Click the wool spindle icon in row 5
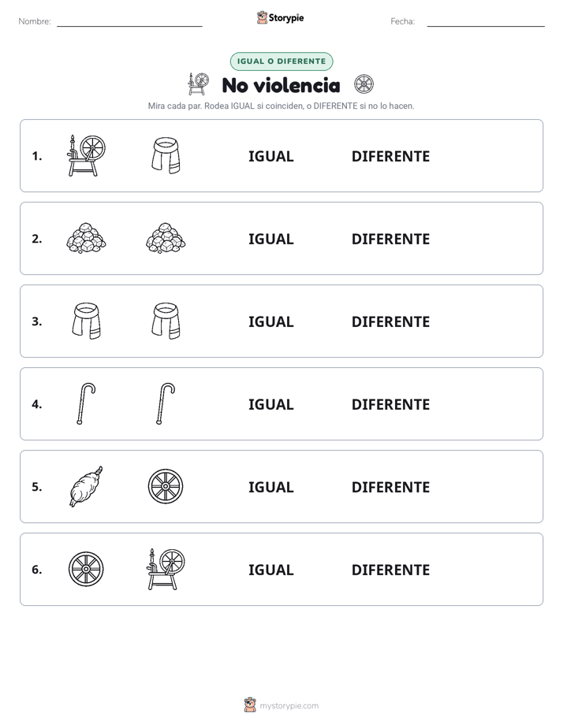Screen dimensions: 563x728 coord(87,487)
